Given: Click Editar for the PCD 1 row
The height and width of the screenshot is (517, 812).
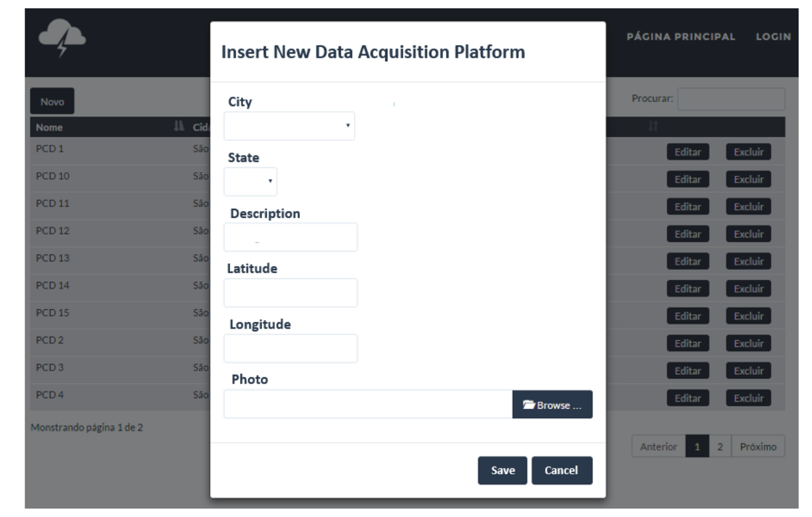Looking at the screenshot, I should 687,152.
